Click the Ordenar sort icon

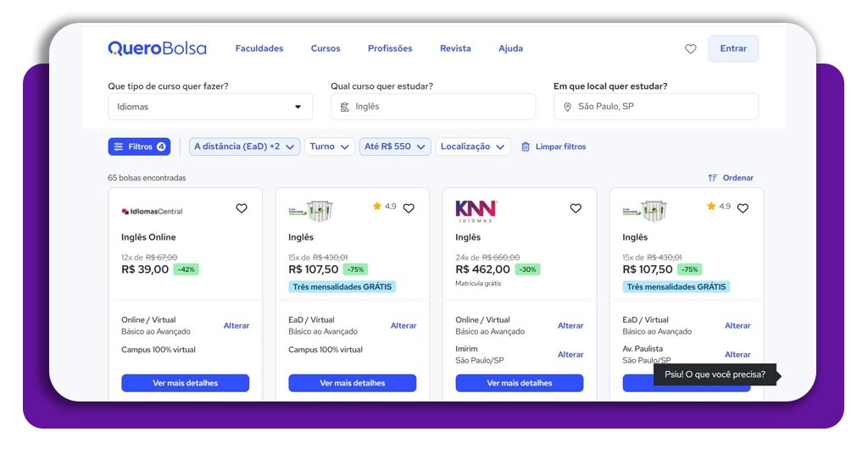click(713, 178)
